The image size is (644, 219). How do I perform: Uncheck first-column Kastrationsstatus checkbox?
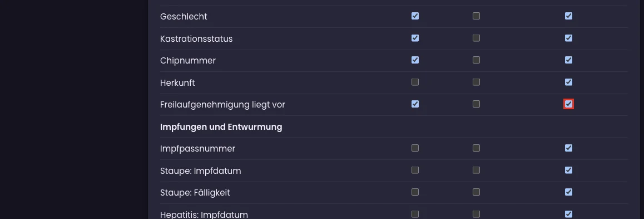point(415,38)
